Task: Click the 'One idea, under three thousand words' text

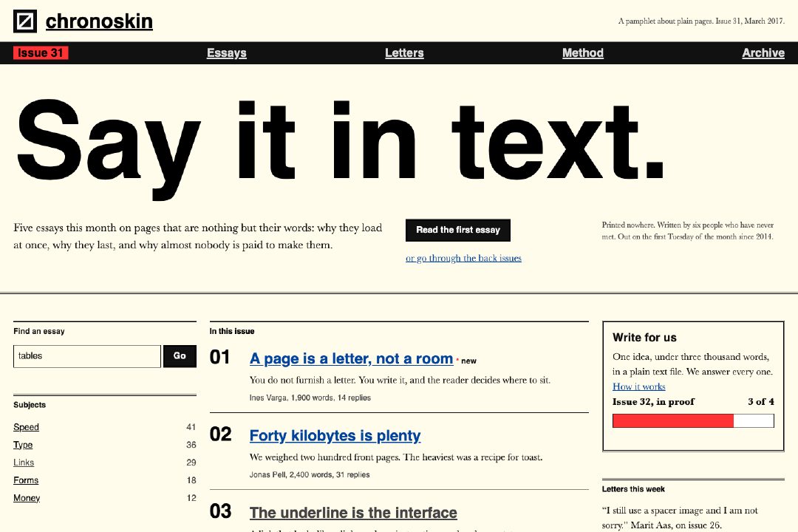Action: point(692,364)
